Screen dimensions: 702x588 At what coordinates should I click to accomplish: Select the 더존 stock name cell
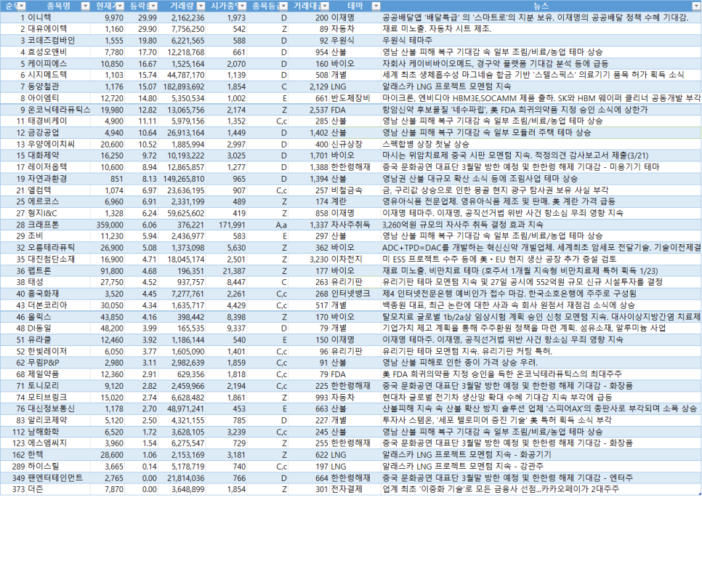coord(58,489)
